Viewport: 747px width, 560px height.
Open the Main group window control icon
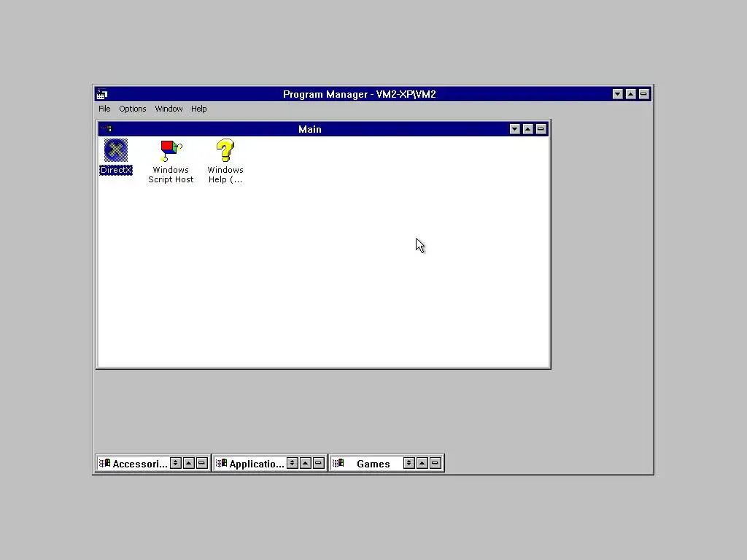point(106,129)
